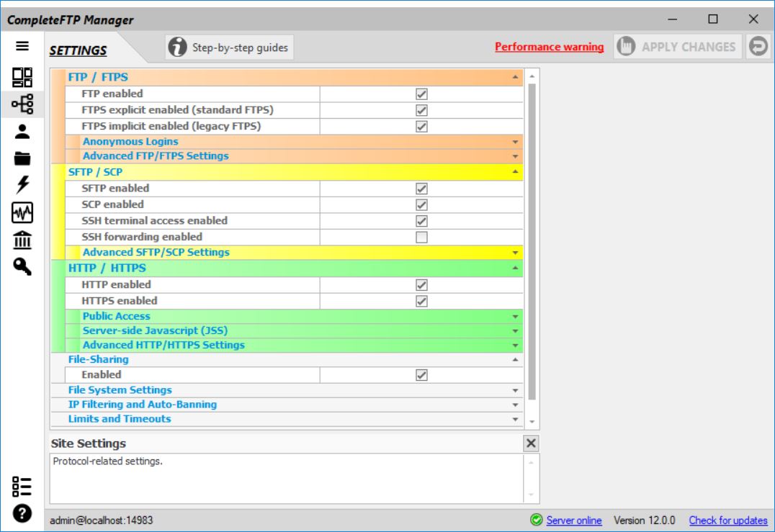Open the hamburger menu icon

(x=22, y=46)
